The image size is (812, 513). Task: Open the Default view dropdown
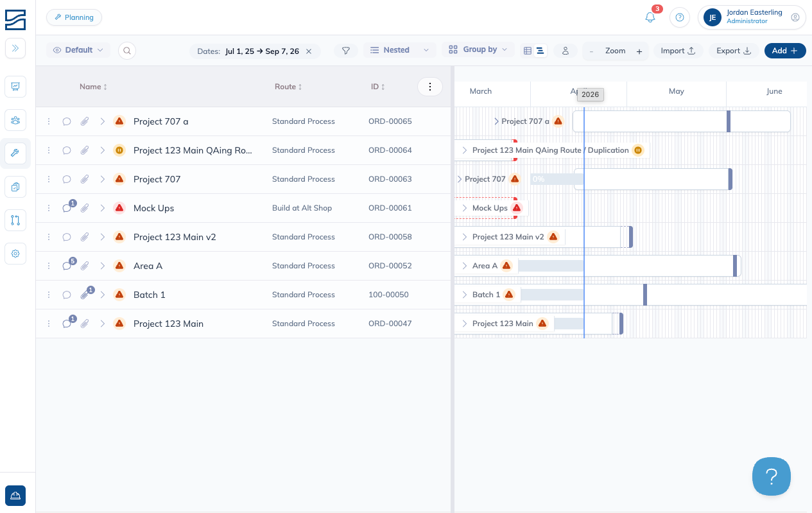[78, 50]
